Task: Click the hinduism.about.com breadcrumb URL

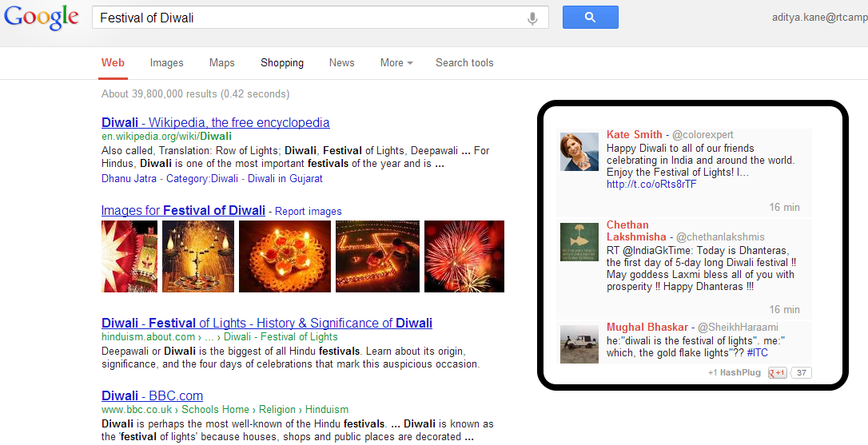Action: [x=219, y=336]
